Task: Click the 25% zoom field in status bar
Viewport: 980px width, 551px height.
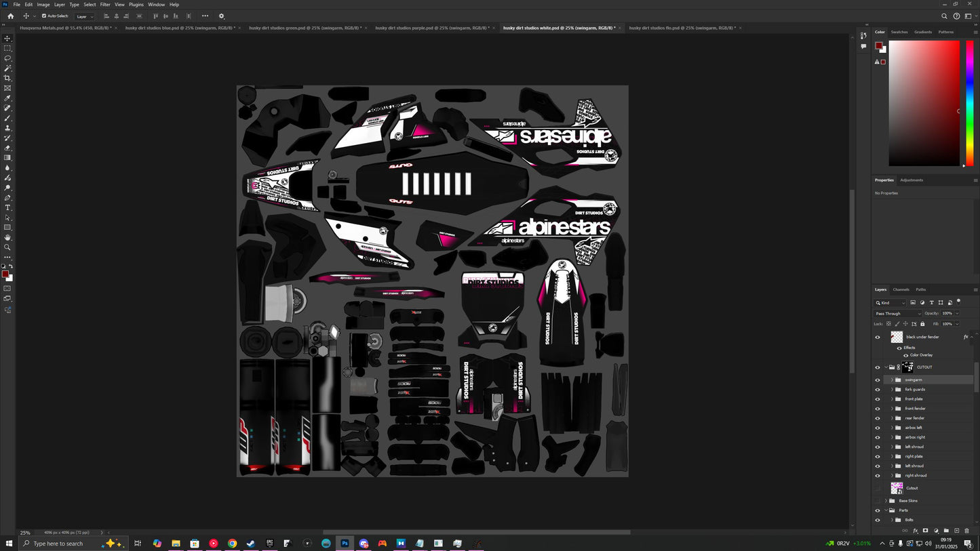Action: 26,533
